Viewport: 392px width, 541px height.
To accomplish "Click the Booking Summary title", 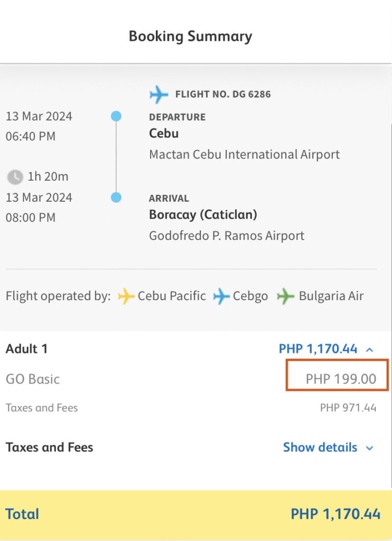I will point(191,36).
